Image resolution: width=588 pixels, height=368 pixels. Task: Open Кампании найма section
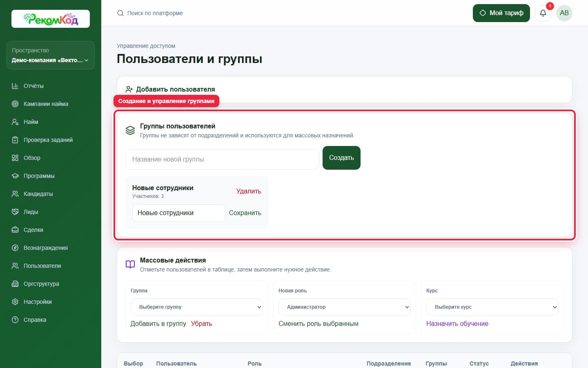click(x=51, y=104)
